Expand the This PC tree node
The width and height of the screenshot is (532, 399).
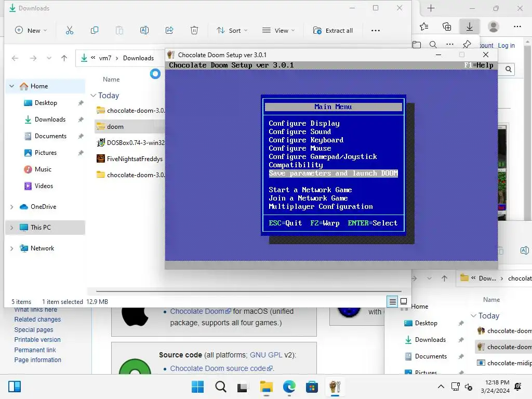click(12, 228)
